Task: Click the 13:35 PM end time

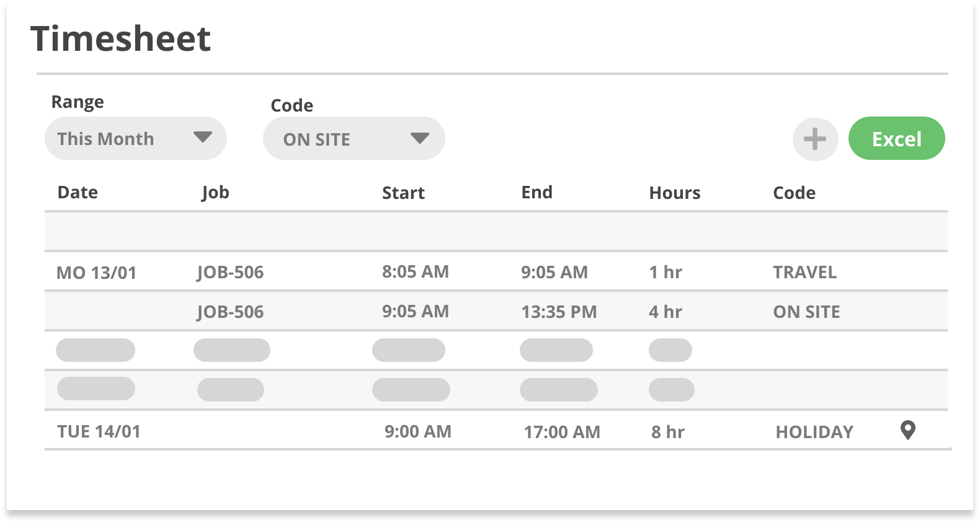Action: [x=559, y=312]
